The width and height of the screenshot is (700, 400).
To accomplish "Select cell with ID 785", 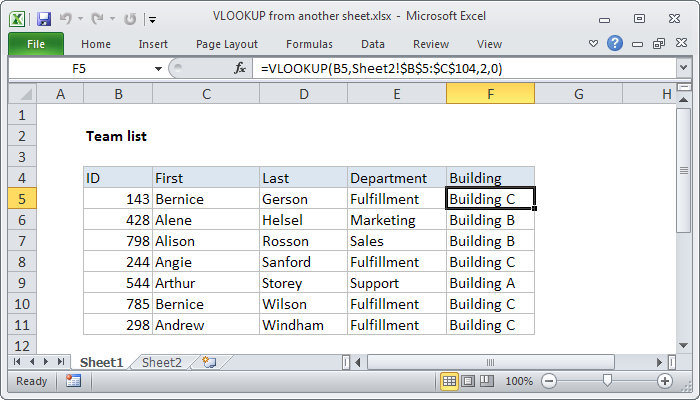I will tap(118, 304).
